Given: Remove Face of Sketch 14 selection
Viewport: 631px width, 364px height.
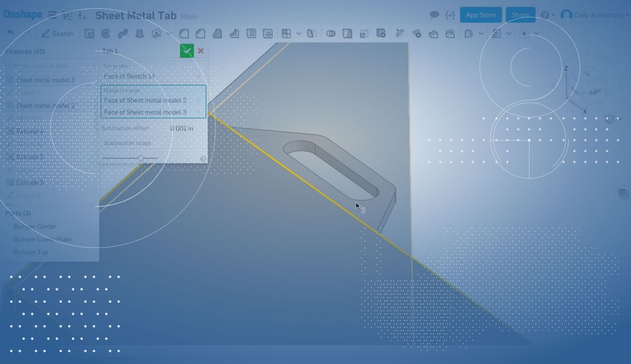Looking at the screenshot, I should tap(199, 76).
